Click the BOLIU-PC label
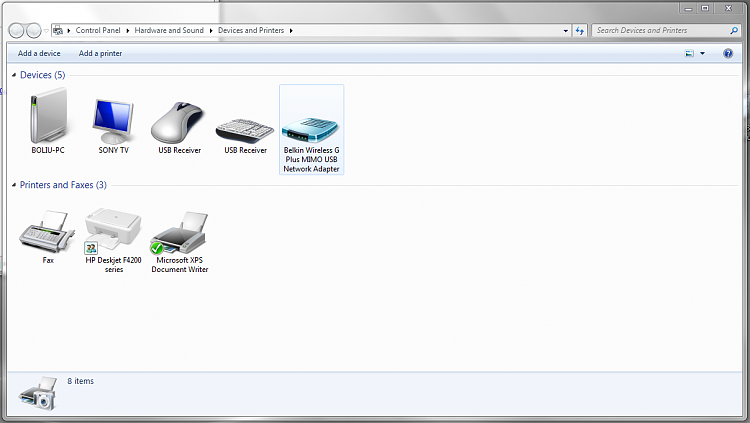This screenshot has height=423, width=750. [x=48, y=150]
